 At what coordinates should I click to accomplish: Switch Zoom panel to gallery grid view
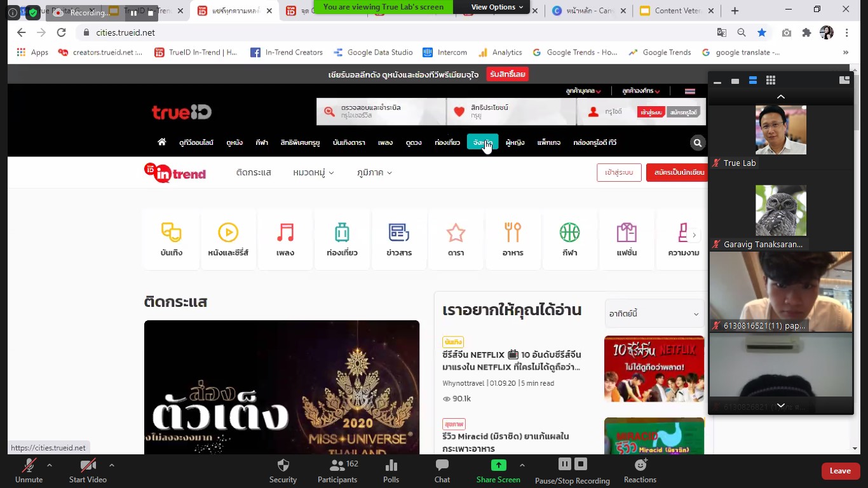point(771,80)
